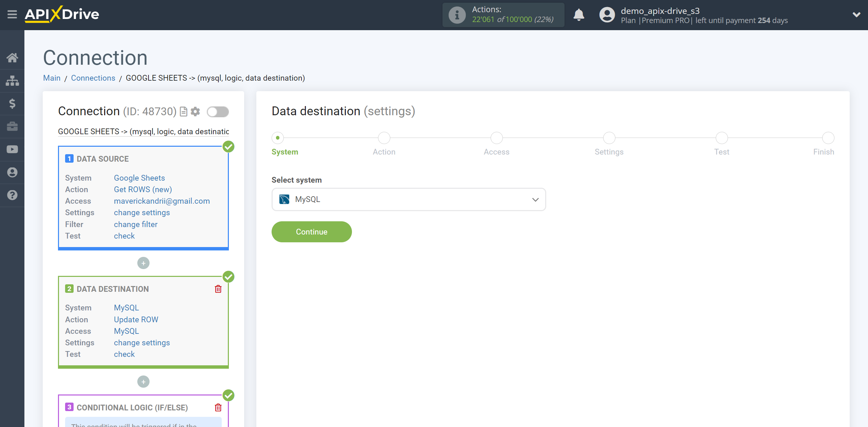Viewport: 868px width, 427px height.
Task: Go to the System step
Action: point(278,138)
